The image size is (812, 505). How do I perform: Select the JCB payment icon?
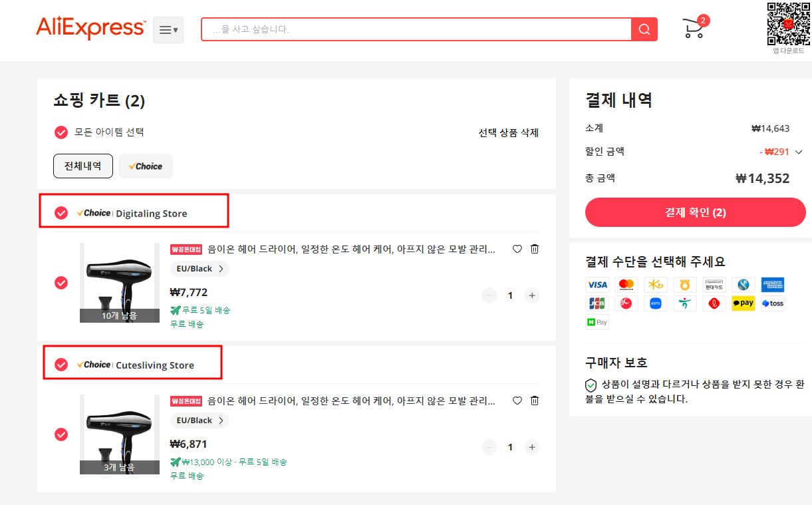(597, 303)
